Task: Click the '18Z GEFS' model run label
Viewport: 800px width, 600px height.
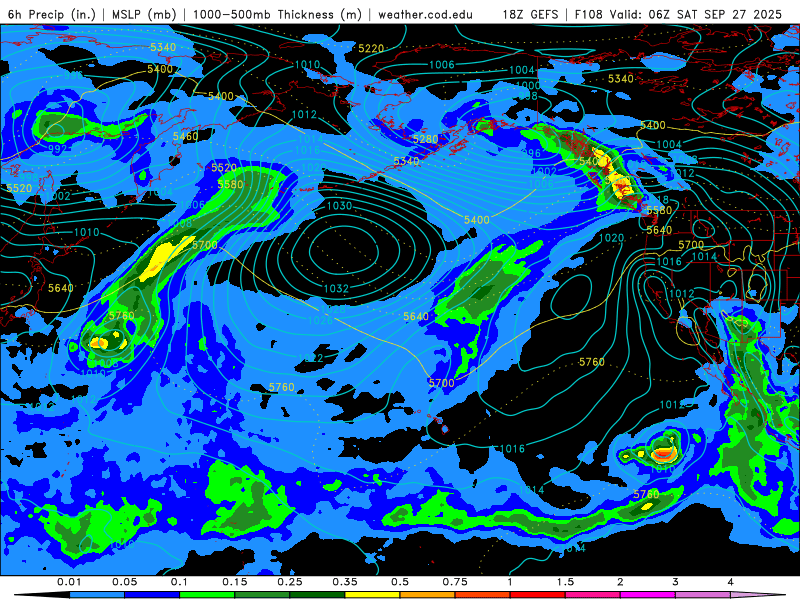Action: [531, 14]
